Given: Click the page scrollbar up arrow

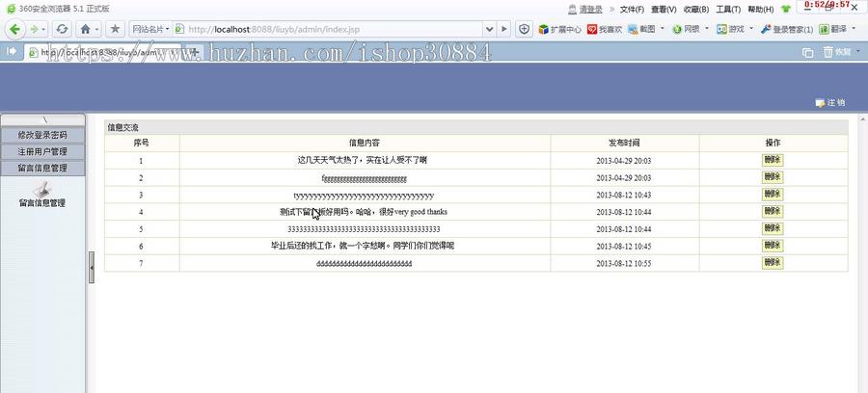Looking at the screenshot, I should pyautogui.click(x=863, y=118).
